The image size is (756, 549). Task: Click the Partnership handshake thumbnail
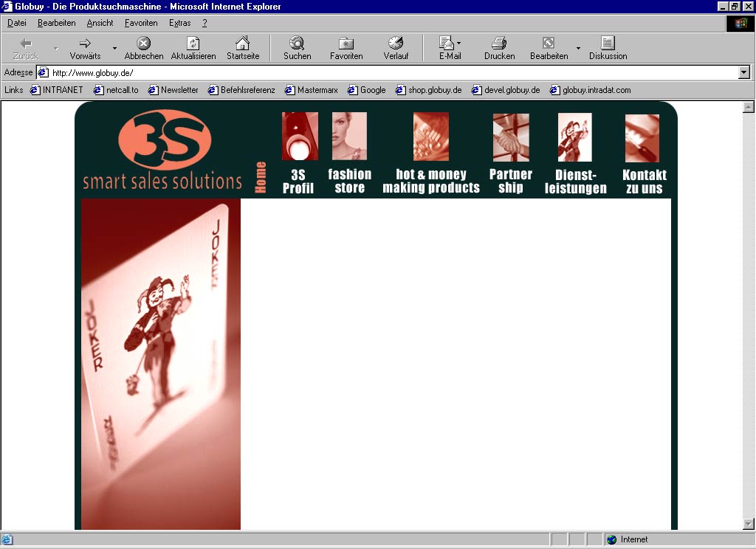click(x=511, y=137)
